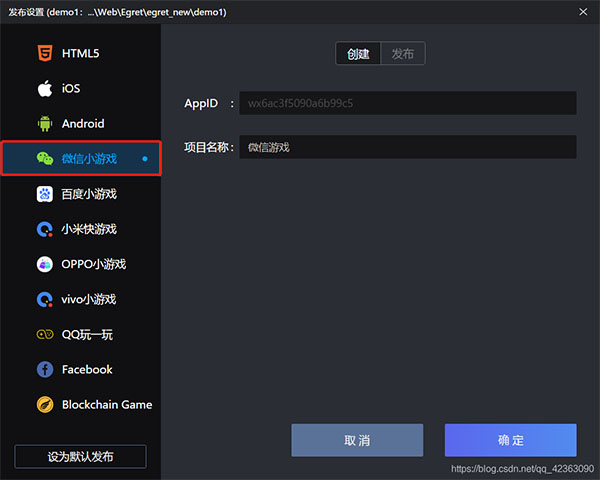This screenshot has height=480, width=600.
Task: Click the 小米快游戏 platform icon
Action: (45, 229)
